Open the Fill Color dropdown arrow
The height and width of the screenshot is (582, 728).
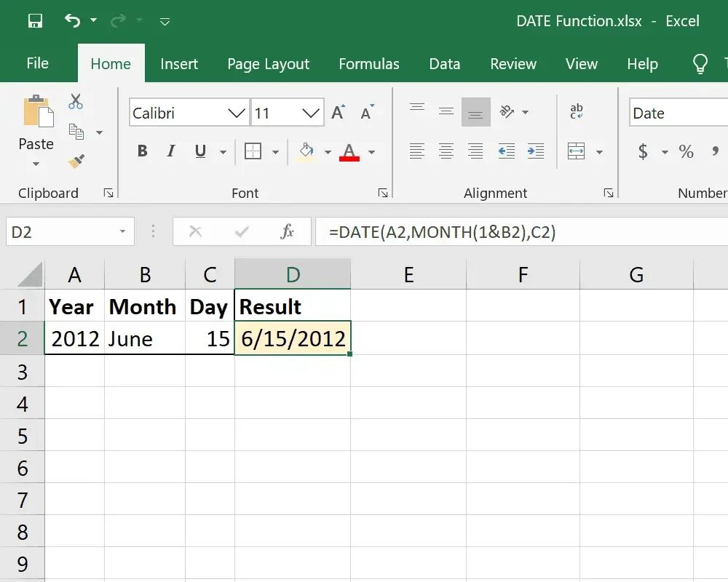pyautogui.click(x=328, y=152)
